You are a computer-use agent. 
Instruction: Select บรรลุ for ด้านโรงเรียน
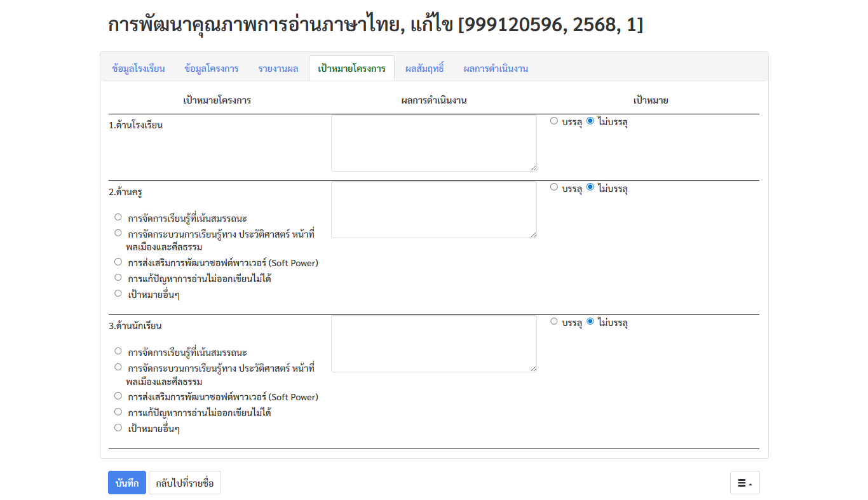coord(554,121)
